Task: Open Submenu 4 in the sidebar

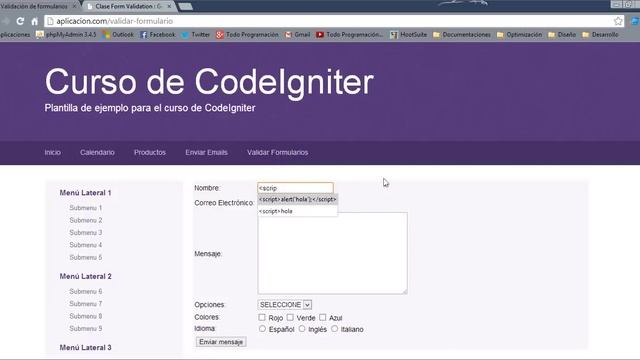Action: pos(86,245)
